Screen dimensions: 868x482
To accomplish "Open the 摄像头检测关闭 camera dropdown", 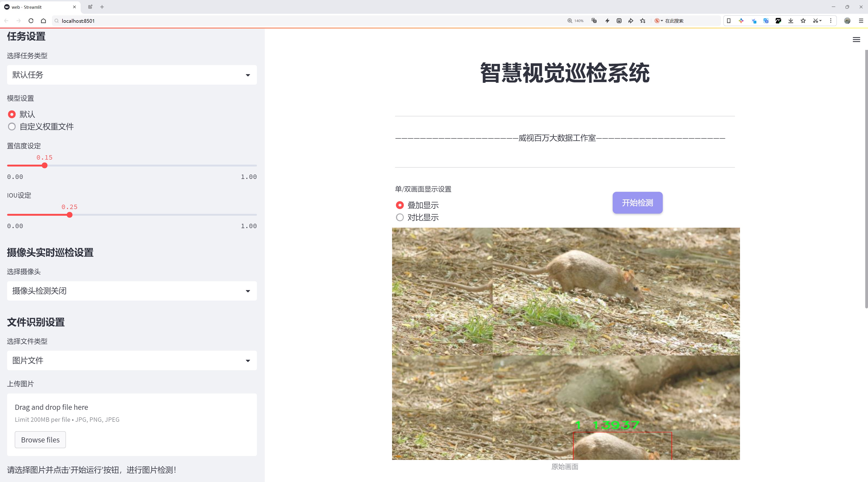I will pos(132,291).
